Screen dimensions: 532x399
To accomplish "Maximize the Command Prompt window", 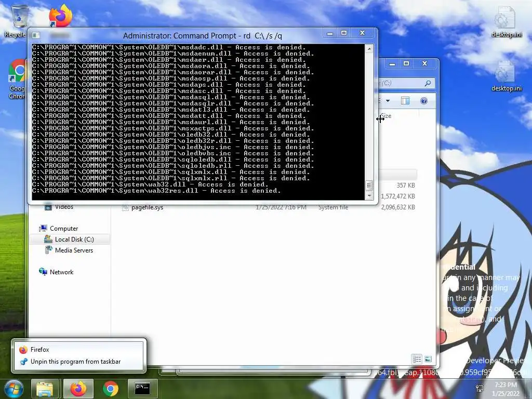I will 344,33.
